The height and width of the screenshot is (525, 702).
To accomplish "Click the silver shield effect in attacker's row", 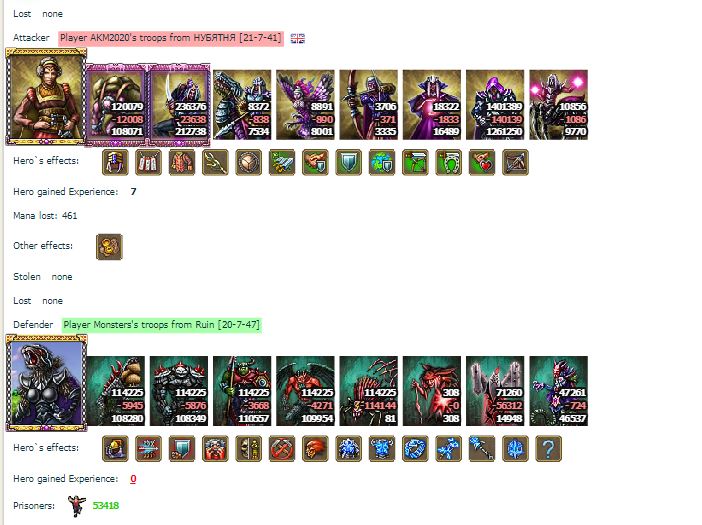I will (x=348, y=162).
